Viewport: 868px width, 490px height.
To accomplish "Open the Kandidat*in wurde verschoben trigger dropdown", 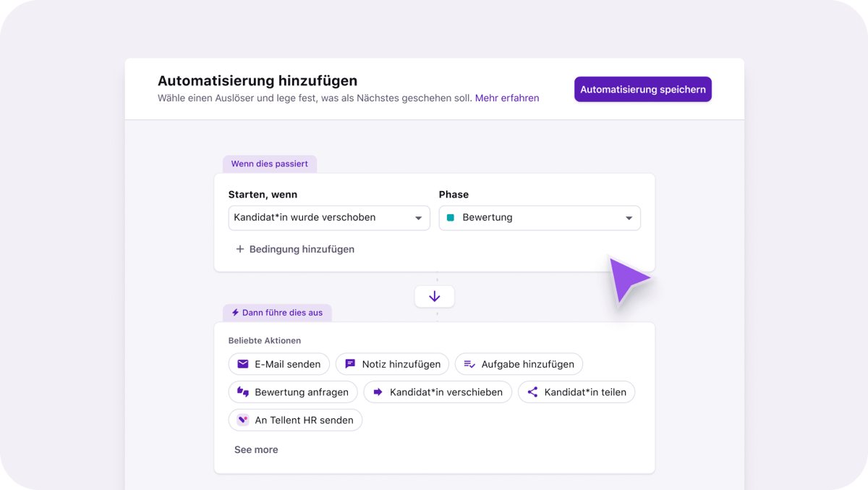I will pyautogui.click(x=329, y=217).
